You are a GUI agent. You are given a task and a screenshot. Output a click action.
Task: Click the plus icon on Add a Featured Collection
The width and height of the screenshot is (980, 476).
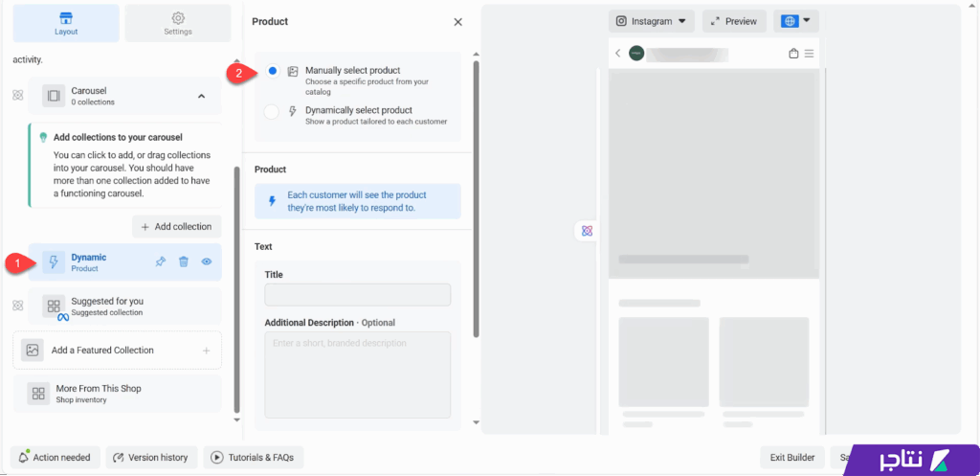206,351
